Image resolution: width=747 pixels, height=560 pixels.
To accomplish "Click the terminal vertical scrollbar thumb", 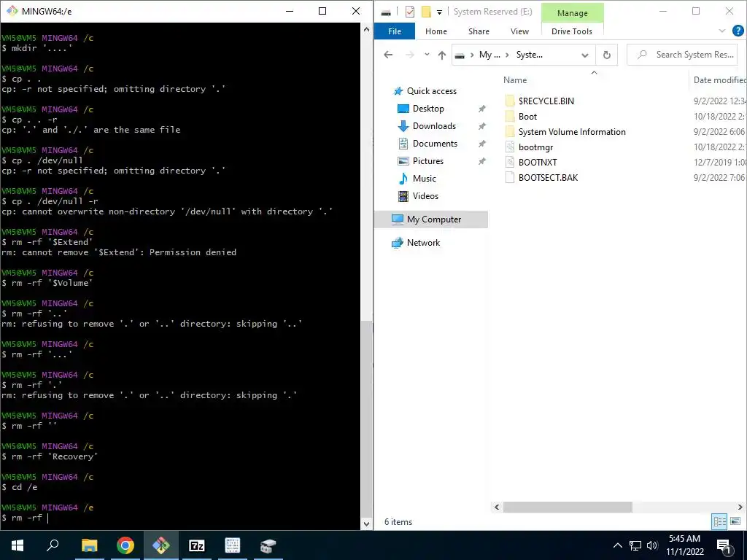I will (366, 419).
